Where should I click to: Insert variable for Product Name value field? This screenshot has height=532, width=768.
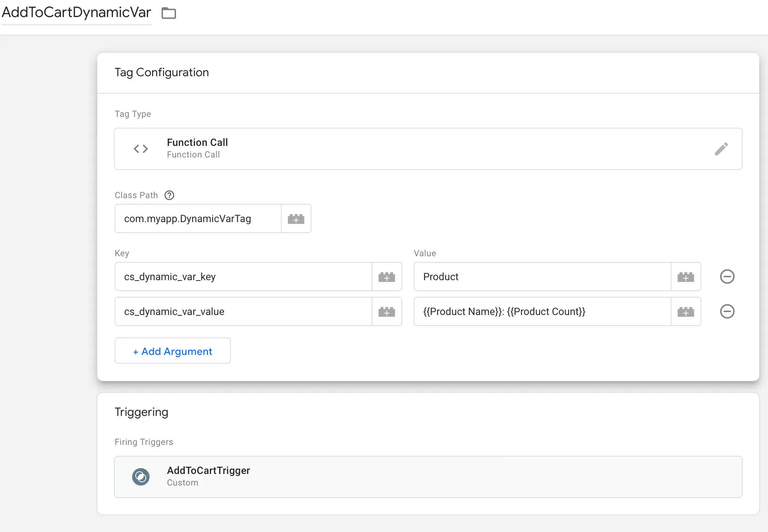(x=686, y=312)
